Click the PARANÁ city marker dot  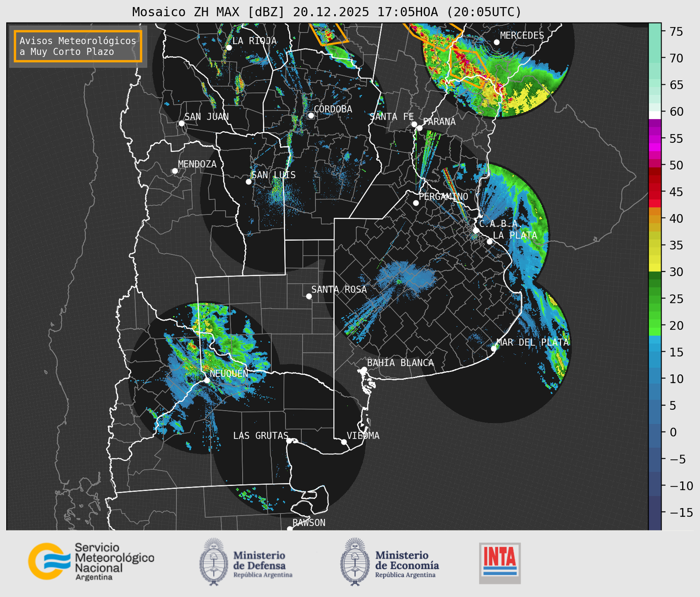click(x=420, y=128)
